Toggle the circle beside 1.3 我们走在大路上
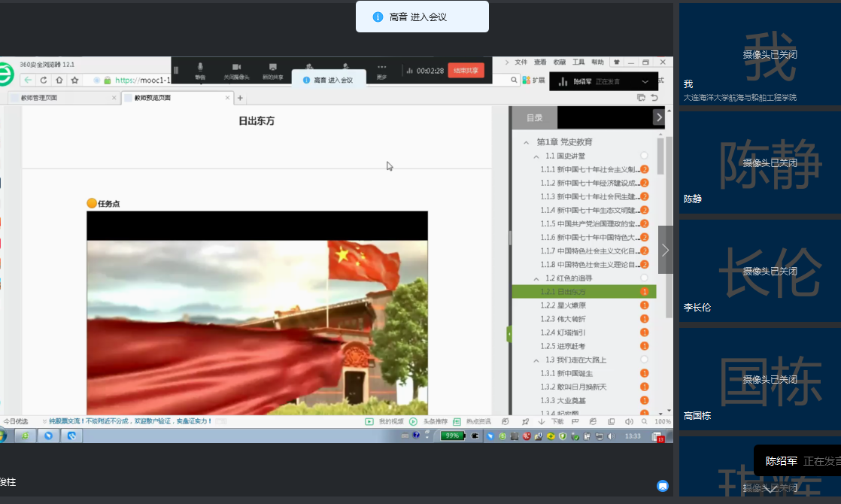The height and width of the screenshot is (504, 841). [x=644, y=360]
